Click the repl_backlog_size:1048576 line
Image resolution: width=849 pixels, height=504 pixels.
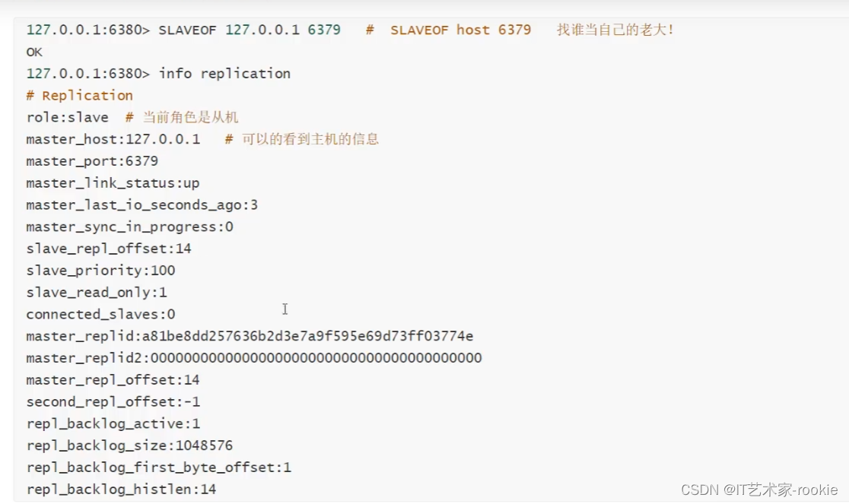click(129, 445)
